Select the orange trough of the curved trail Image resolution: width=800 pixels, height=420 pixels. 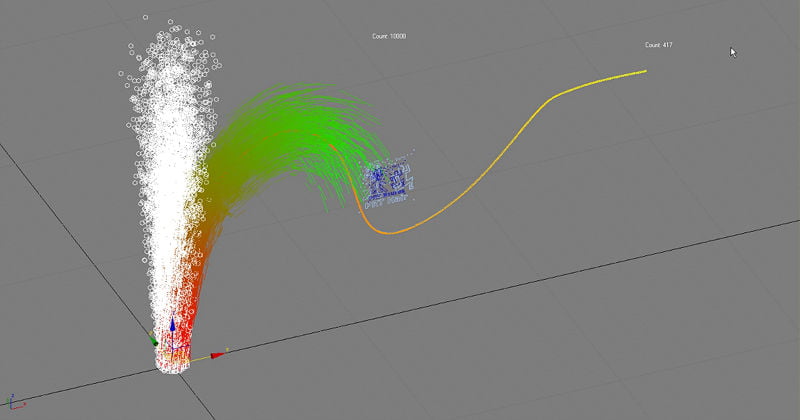392,231
